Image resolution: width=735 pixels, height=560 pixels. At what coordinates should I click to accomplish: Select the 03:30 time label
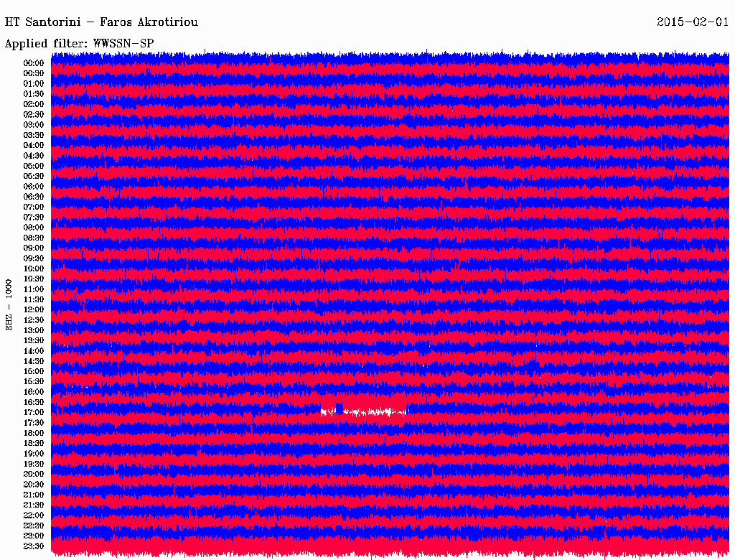point(34,135)
